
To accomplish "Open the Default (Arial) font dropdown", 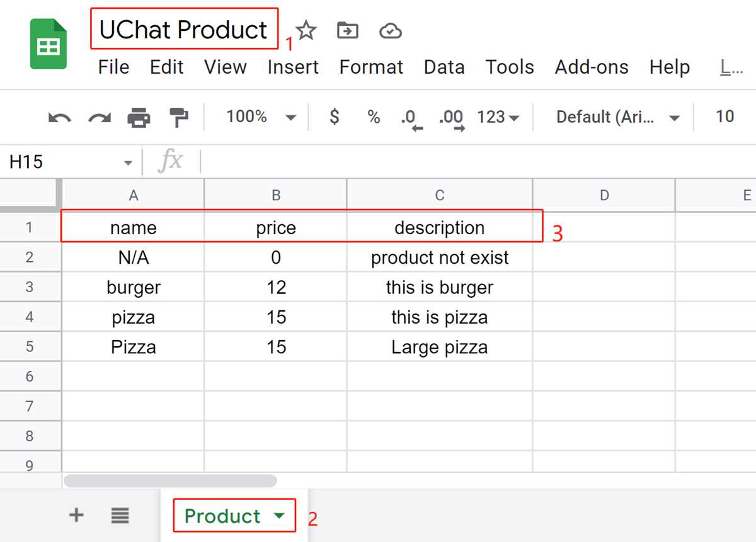I will click(617, 116).
